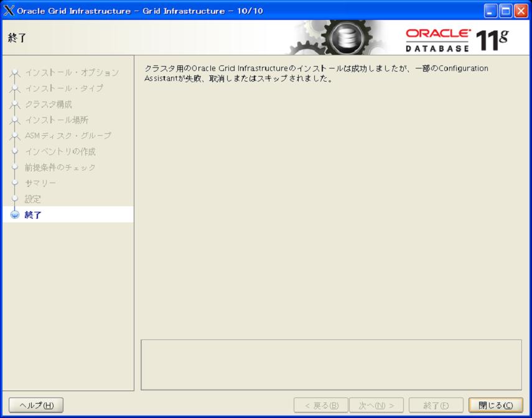Screen dimensions: 532x418
Task: Click the Oracle Database 11g logo
Action: (457, 40)
